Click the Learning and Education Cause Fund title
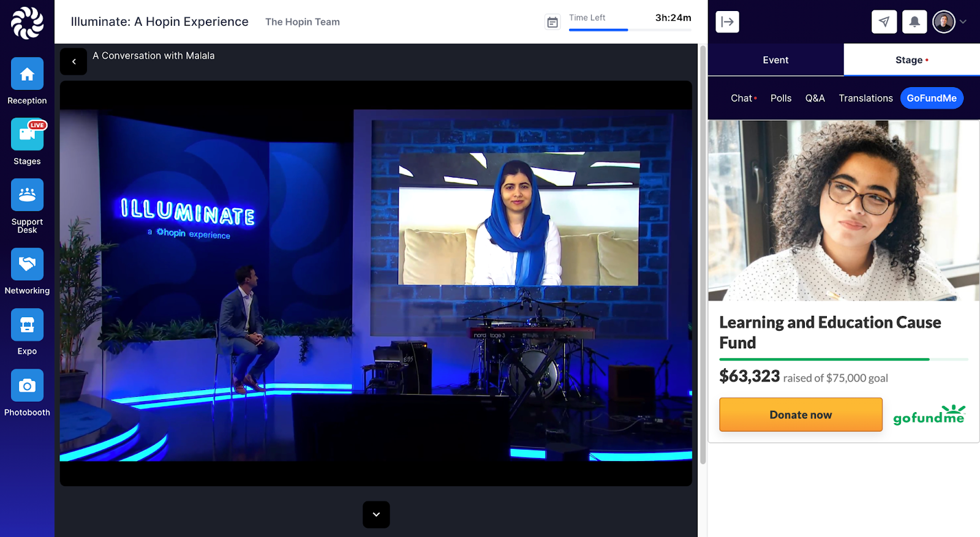 (830, 332)
